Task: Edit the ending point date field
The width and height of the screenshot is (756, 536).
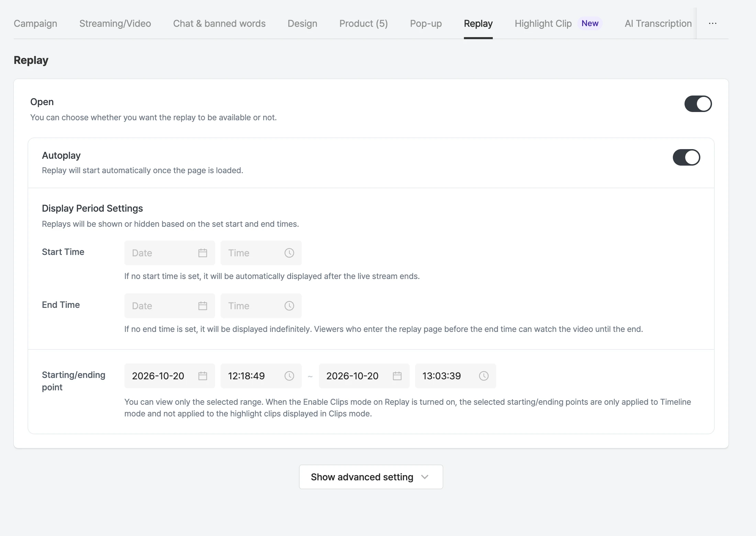Action: [364, 376]
